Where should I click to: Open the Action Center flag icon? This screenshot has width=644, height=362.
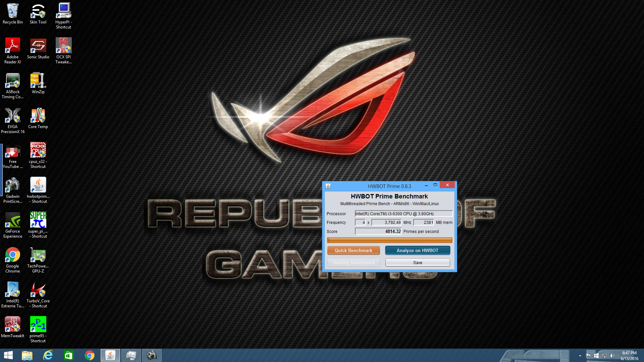588,356
